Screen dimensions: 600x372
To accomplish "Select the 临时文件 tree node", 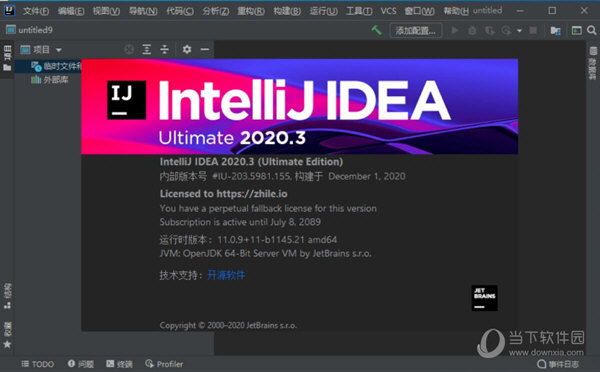I will (x=56, y=66).
